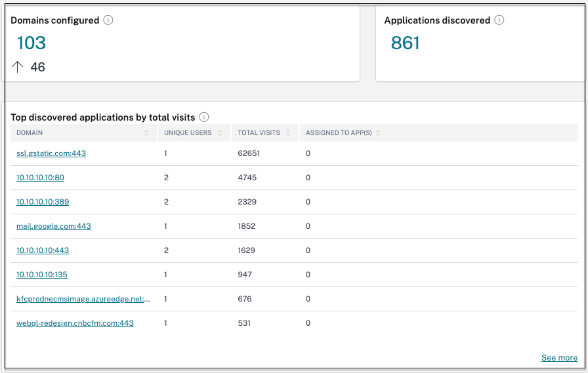Click info icon next to Applications discovered
The width and height of the screenshot is (588, 373).
click(x=499, y=20)
